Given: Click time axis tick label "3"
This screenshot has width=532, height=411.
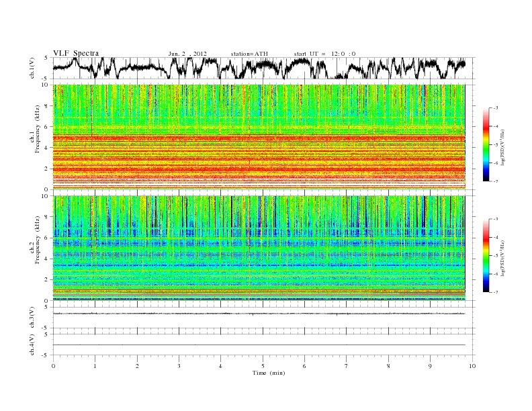Looking at the screenshot, I should [179, 366].
